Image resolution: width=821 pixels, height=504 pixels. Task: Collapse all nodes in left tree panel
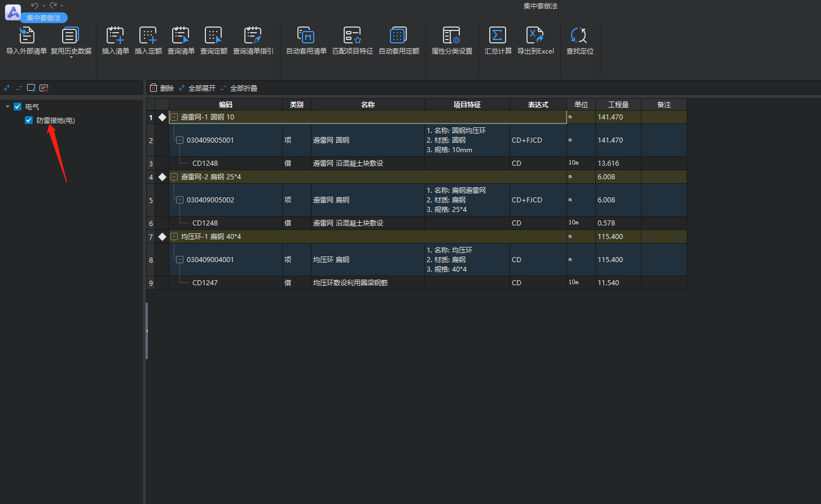[19, 88]
